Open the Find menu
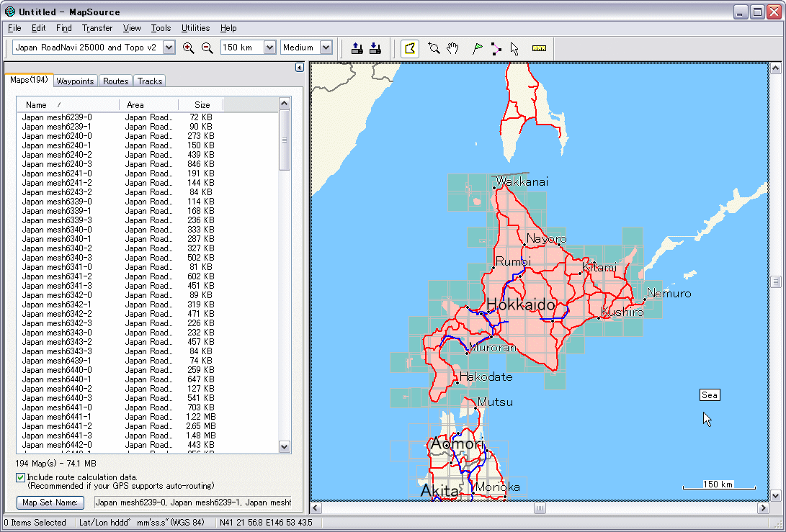The image size is (786, 532). pos(63,28)
